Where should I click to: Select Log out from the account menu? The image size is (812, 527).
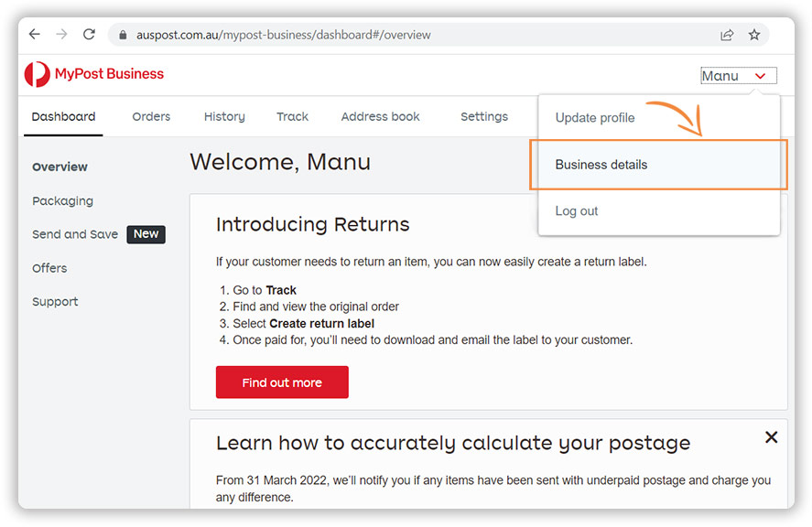(577, 211)
